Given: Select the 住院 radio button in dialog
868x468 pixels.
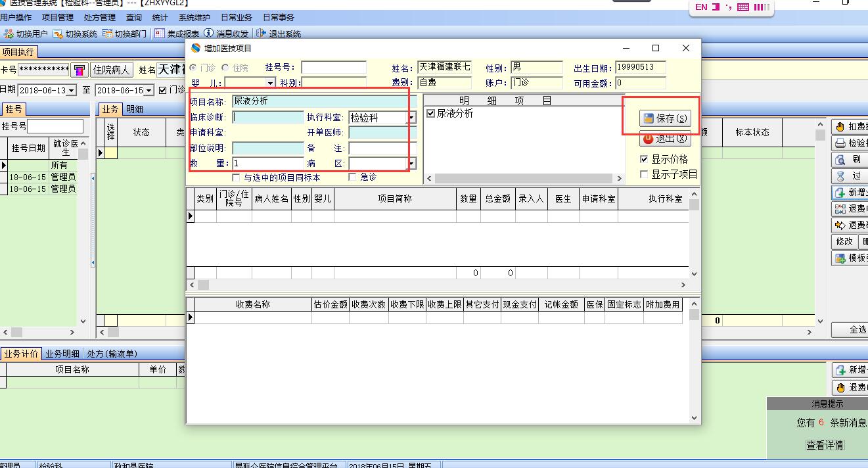Looking at the screenshot, I should tap(225, 68).
